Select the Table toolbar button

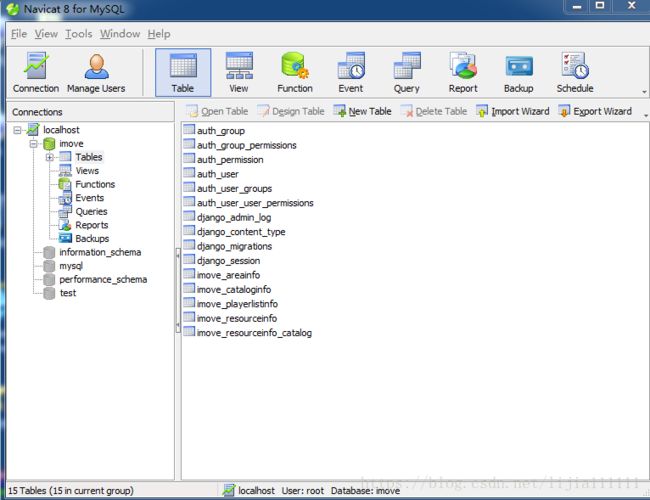click(183, 73)
